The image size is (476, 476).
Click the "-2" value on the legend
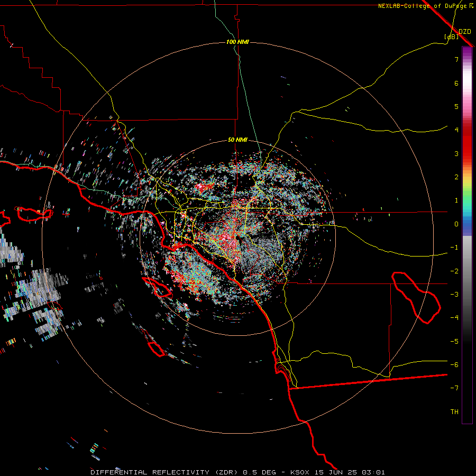pyautogui.click(x=454, y=271)
